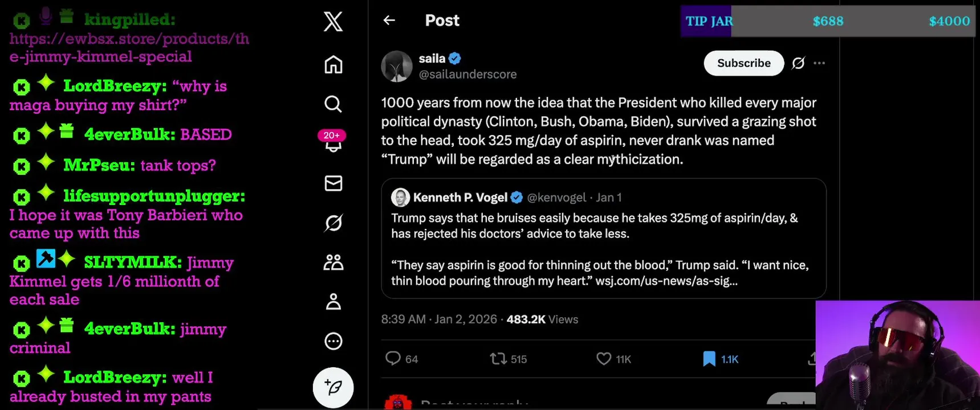This screenshot has width=980, height=410.
Task: Open Grok from the sidebar
Action: 334,223
